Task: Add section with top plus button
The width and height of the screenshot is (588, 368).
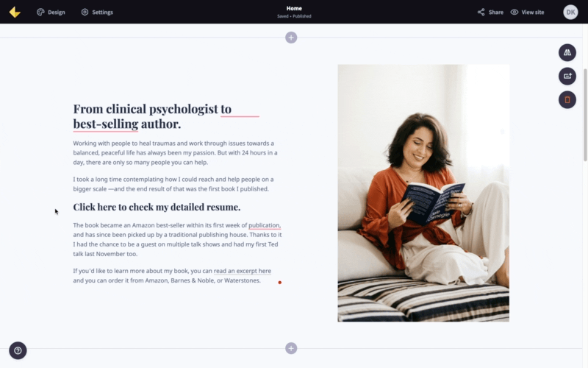Action: 291,38
